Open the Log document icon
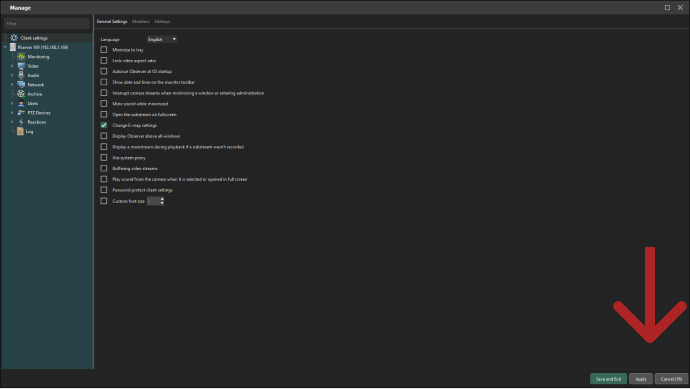The width and height of the screenshot is (690, 389). click(20, 131)
